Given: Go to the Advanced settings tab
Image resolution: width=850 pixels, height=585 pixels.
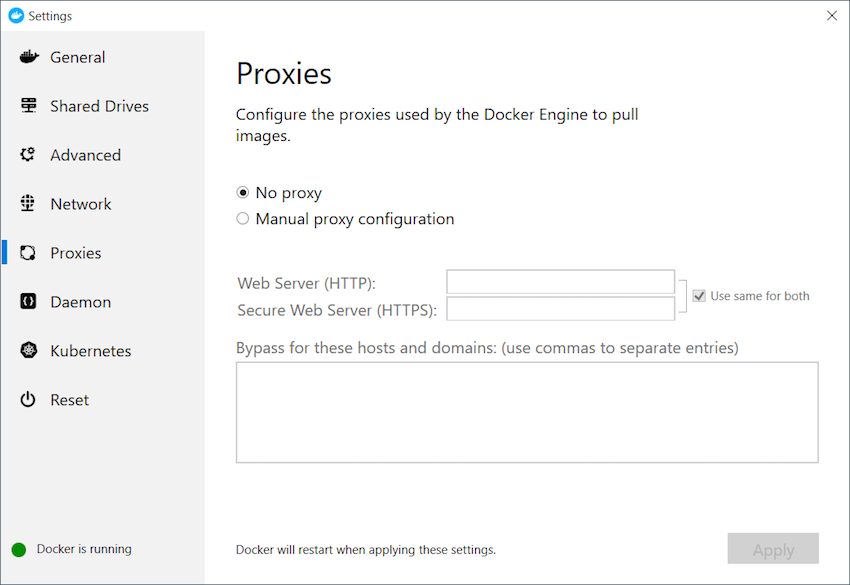Looking at the screenshot, I should tap(86, 155).
